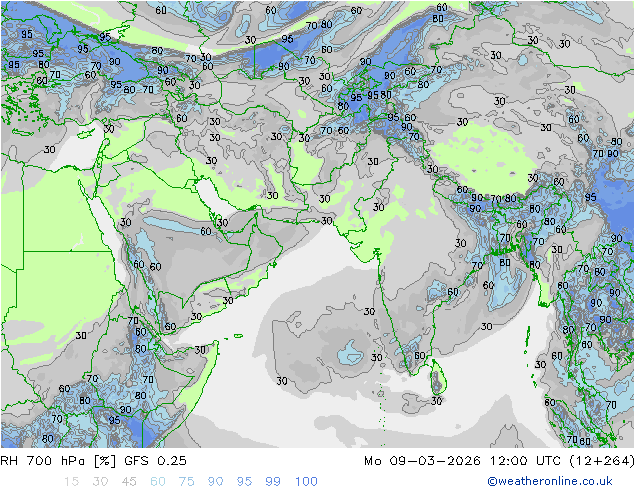Open the weatheronline.co.uk copyright link

tap(550, 481)
